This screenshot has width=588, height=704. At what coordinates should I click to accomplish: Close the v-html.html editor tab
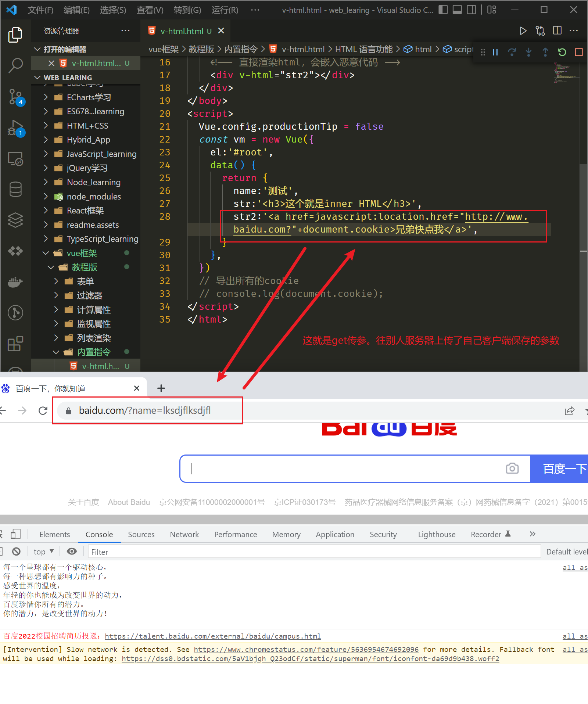click(221, 31)
